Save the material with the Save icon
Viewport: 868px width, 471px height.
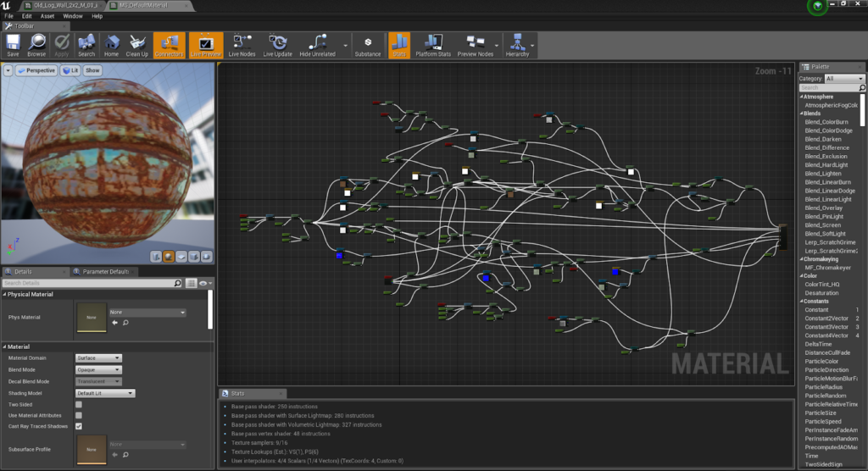tap(13, 46)
